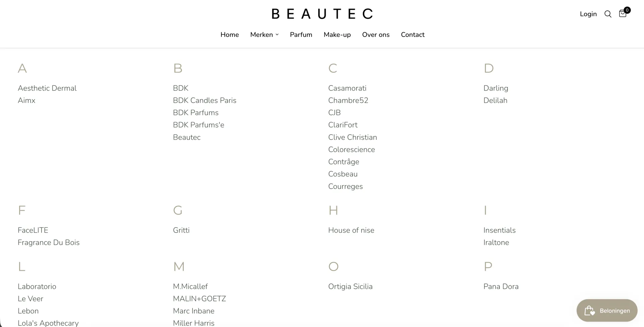Expand the Merken dropdown menu
This screenshot has width=644, height=327.
pos(264,35)
